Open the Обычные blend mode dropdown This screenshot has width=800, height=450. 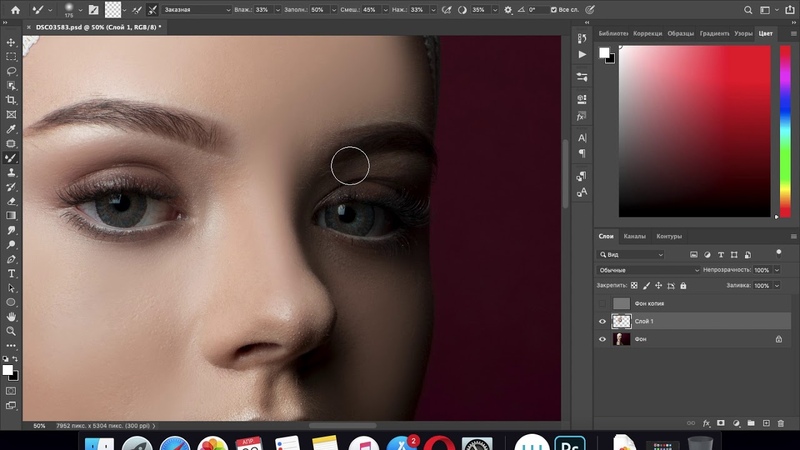tap(649, 270)
